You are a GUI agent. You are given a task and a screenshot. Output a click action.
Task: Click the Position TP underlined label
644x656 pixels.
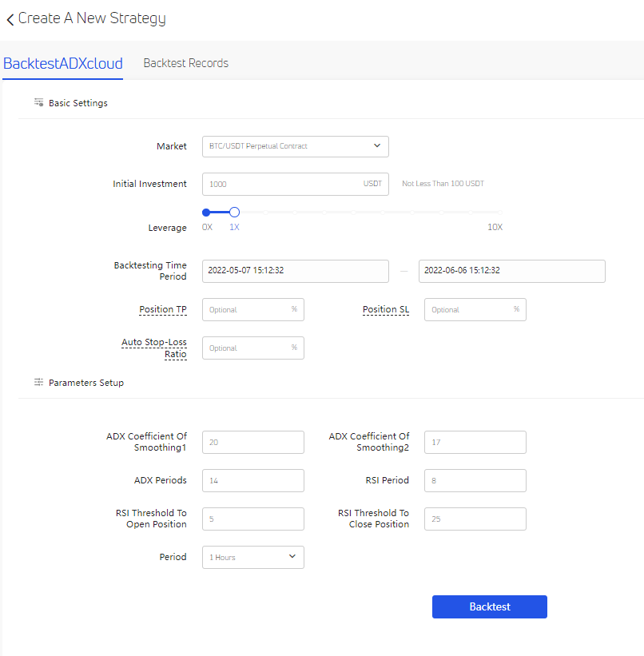(163, 309)
